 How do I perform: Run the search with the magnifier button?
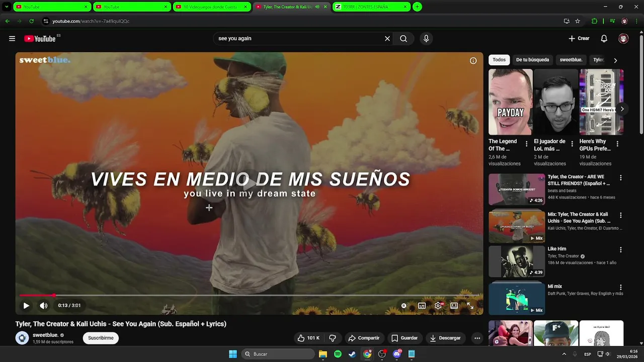[404, 39]
